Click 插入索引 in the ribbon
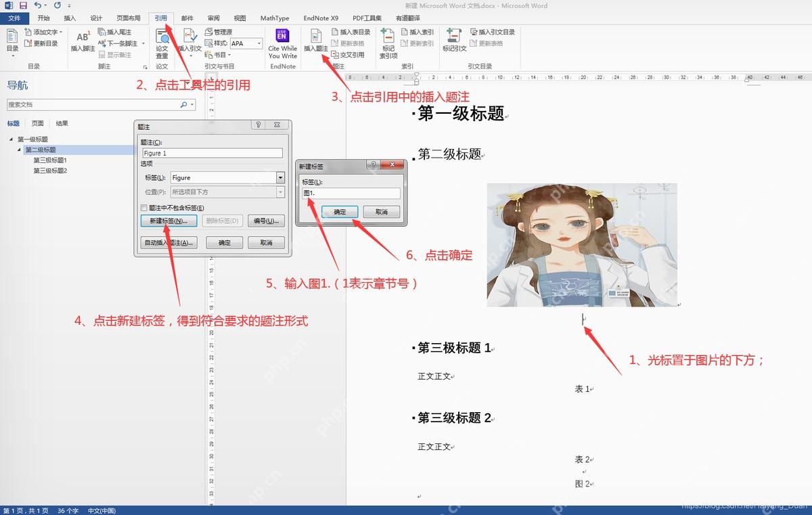812x515 pixels. click(418, 32)
